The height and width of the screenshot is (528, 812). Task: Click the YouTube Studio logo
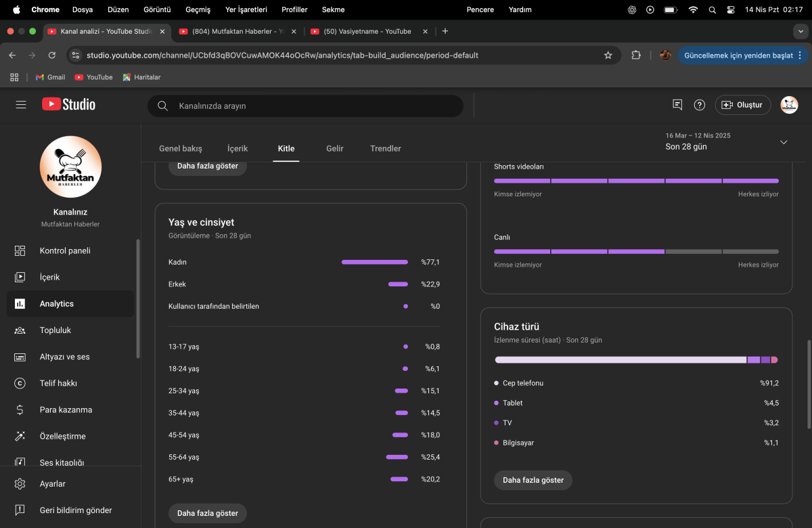click(68, 104)
